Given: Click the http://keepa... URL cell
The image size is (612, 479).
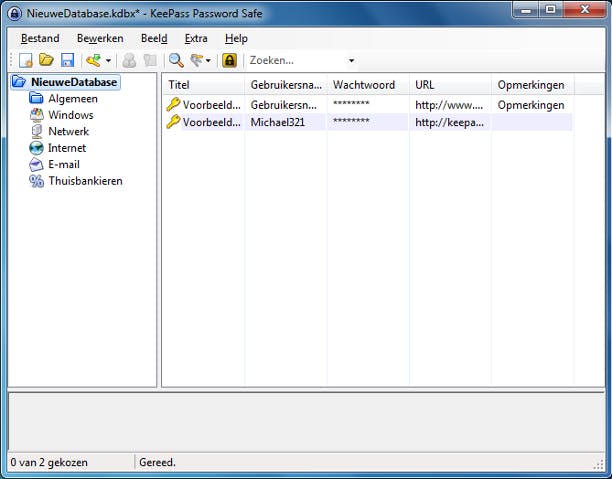Looking at the screenshot, I should (x=449, y=122).
